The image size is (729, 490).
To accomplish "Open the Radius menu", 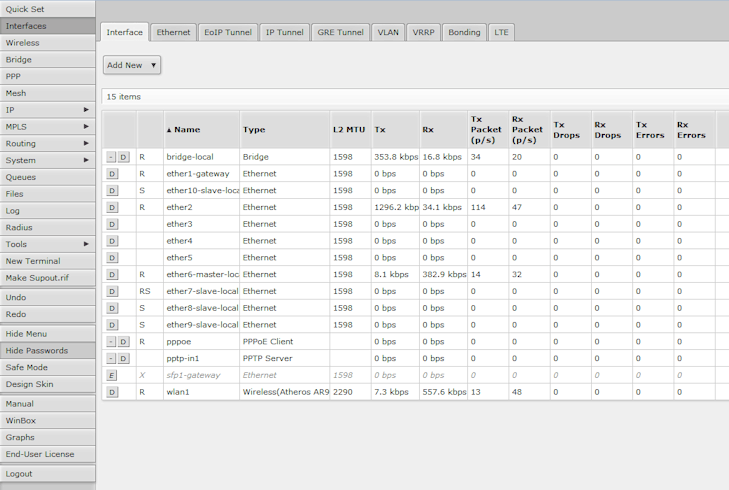I will [47, 227].
